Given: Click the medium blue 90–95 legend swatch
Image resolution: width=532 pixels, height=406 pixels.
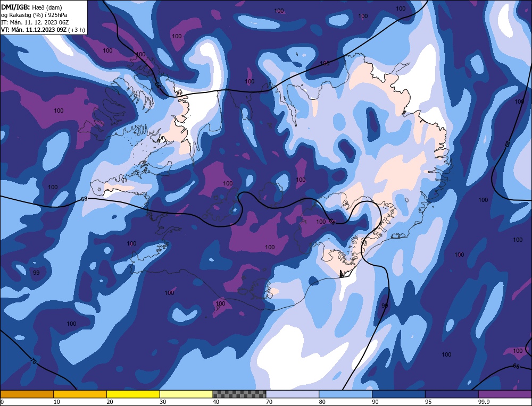Looking at the screenshot, I should coord(398,394).
